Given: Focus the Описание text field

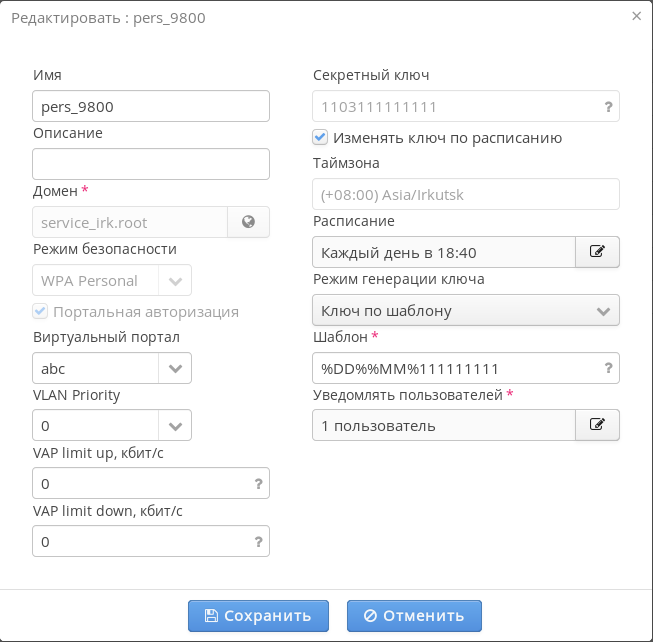Looking at the screenshot, I should point(151,164).
